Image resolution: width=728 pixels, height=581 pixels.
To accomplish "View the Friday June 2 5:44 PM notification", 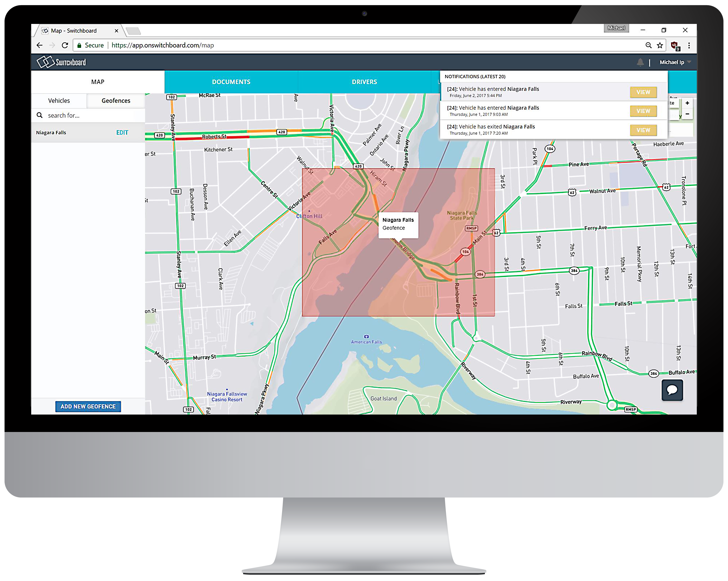I will click(643, 92).
